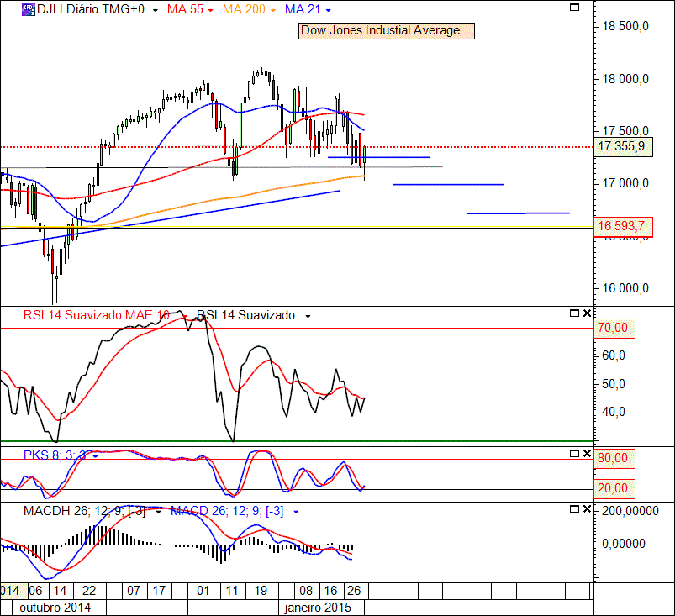Image resolution: width=675 pixels, height=616 pixels.
Task: Click the 0,00000 MACD axis label
Action: pyautogui.click(x=624, y=544)
